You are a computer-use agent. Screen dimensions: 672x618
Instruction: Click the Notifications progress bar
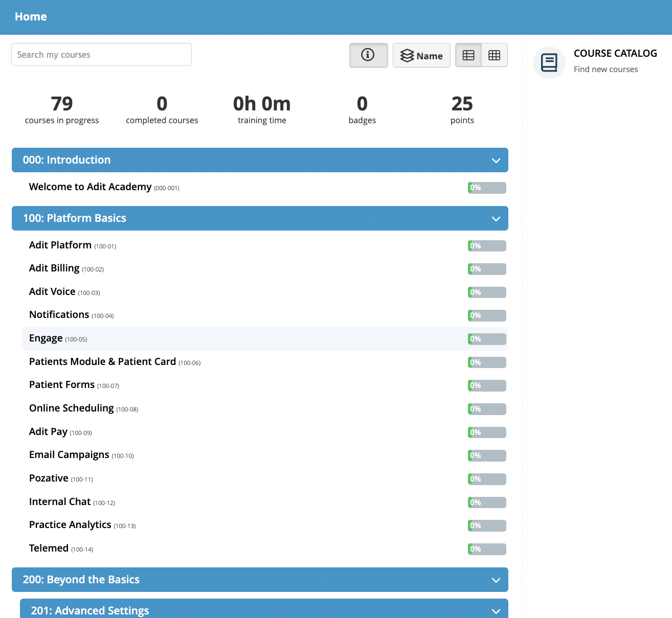click(487, 315)
